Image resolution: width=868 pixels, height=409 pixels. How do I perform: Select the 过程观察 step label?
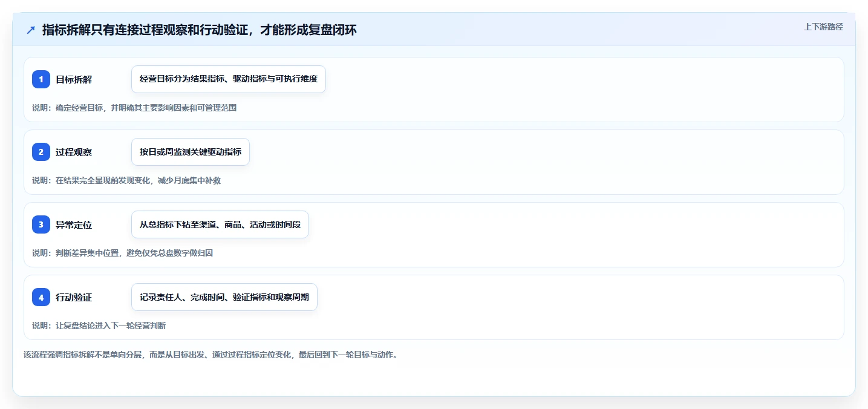[x=74, y=152]
